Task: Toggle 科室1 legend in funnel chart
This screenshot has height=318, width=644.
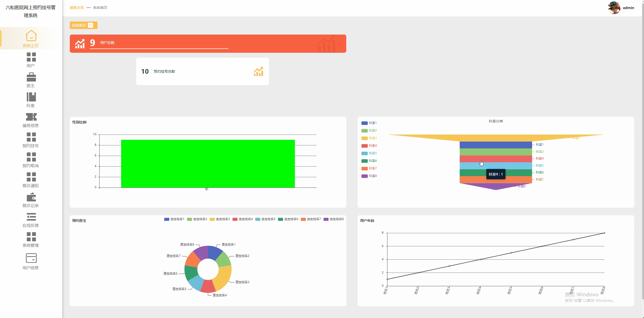Action: pos(369,123)
